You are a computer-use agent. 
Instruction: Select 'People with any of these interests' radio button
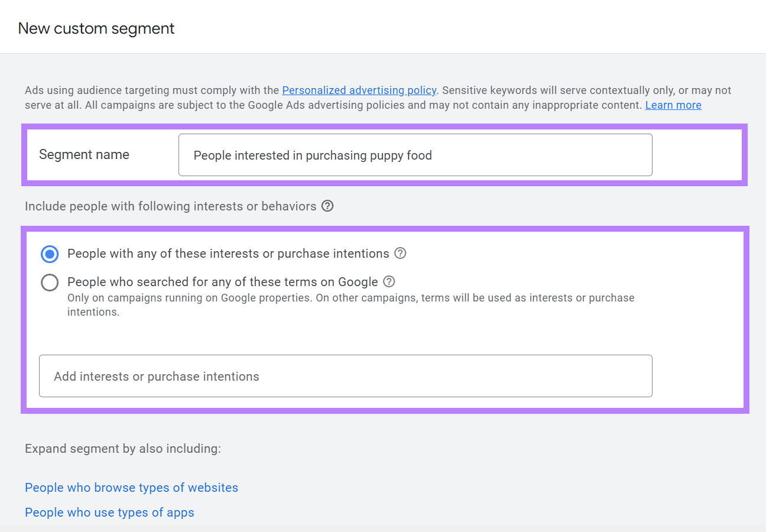tap(50, 254)
